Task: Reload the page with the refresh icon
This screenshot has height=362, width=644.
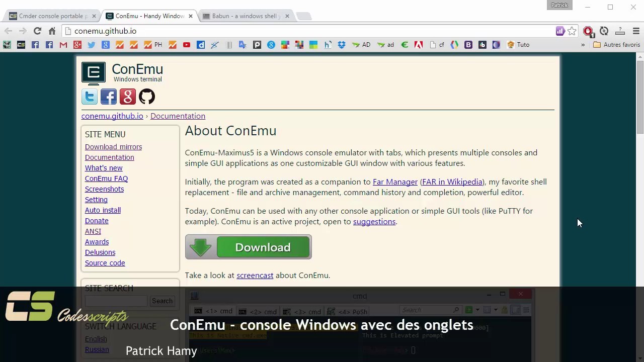Action: (x=37, y=31)
